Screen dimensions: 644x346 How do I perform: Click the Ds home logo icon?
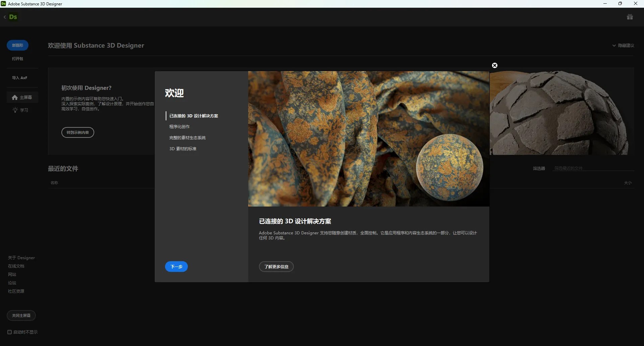[13, 17]
